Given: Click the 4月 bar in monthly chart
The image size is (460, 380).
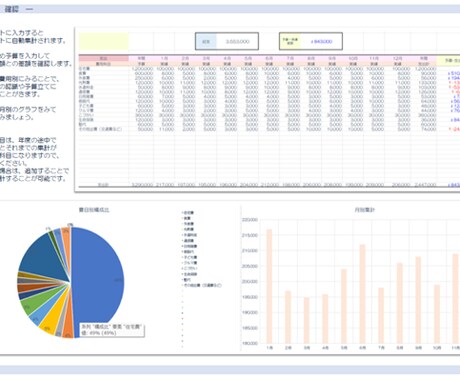Looking at the screenshot, I should coord(325,319).
